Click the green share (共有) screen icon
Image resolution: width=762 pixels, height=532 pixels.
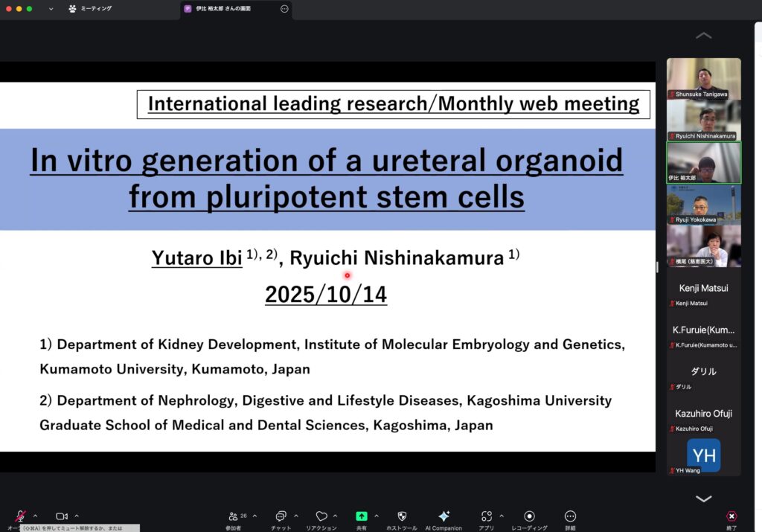coord(361,516)
